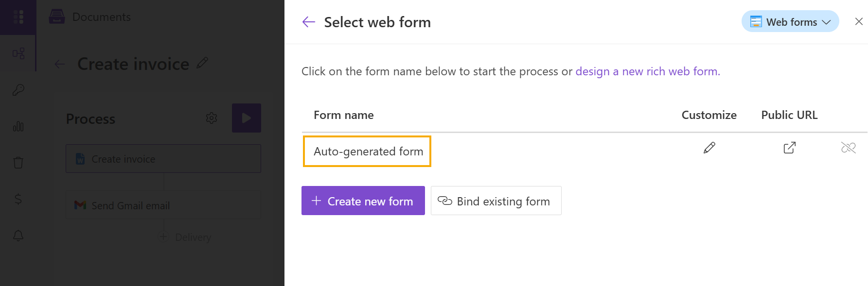Click the Create new form button
The width and height of the screenshot is (868, 286).
pos(363,201)
